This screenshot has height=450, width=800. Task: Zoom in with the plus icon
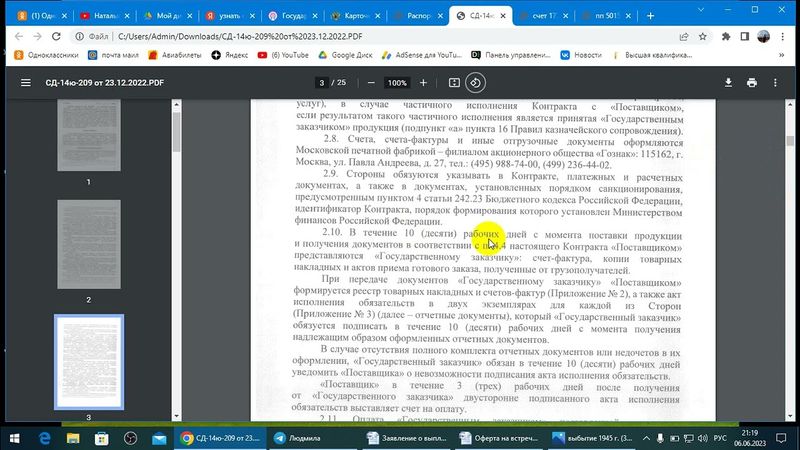423,83
